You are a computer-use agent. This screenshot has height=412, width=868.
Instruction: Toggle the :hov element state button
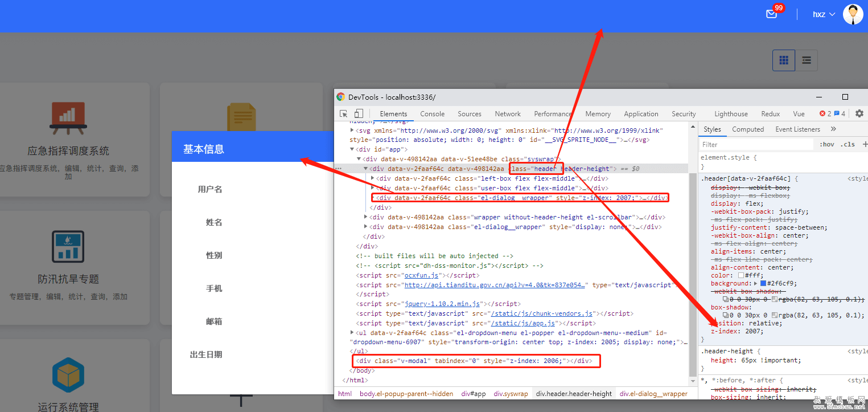[826, 144]
